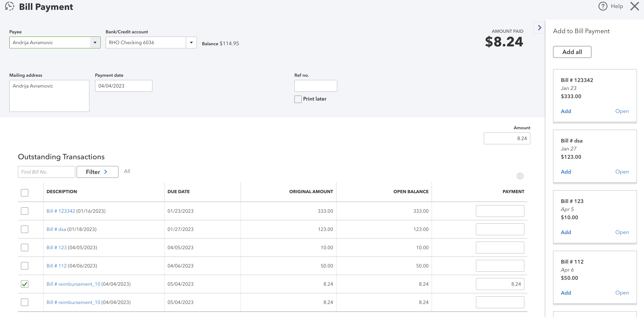Click the Payment date field
The image size is (644, 317).
click(124, 86)
